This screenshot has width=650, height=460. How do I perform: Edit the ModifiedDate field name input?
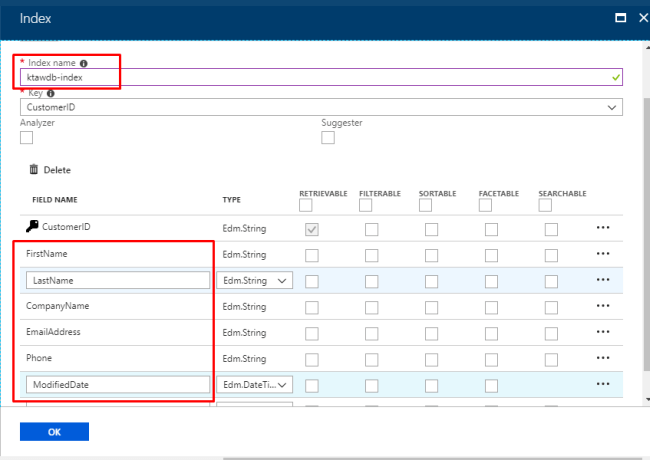(x=118, y=385)
